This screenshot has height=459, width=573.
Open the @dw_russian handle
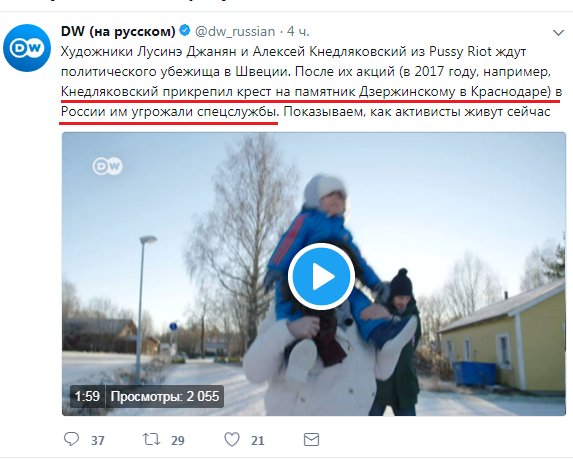pos(235,31)
